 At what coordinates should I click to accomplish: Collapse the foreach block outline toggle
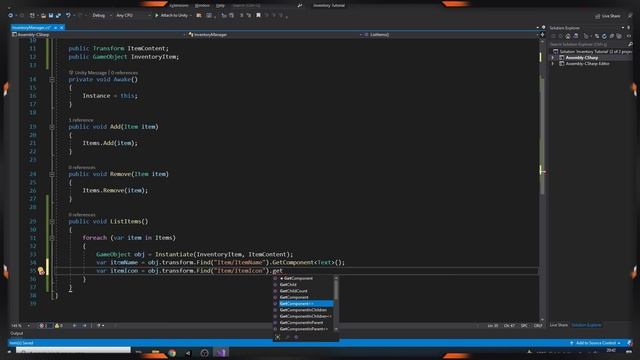pyautogui.click(x=52, y=238)
